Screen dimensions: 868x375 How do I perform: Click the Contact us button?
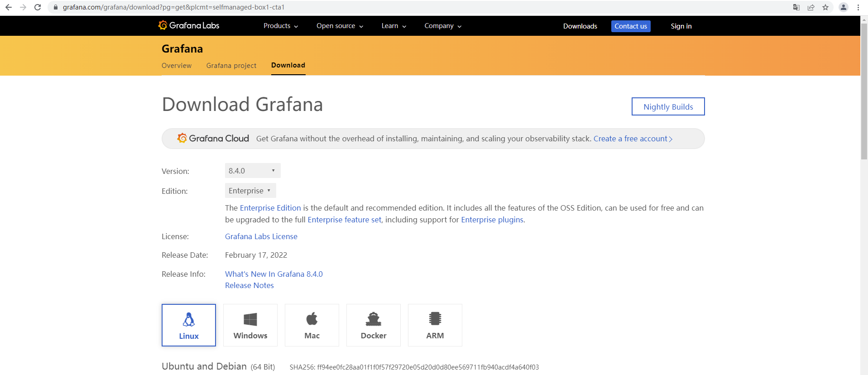[x=631, y=26]
